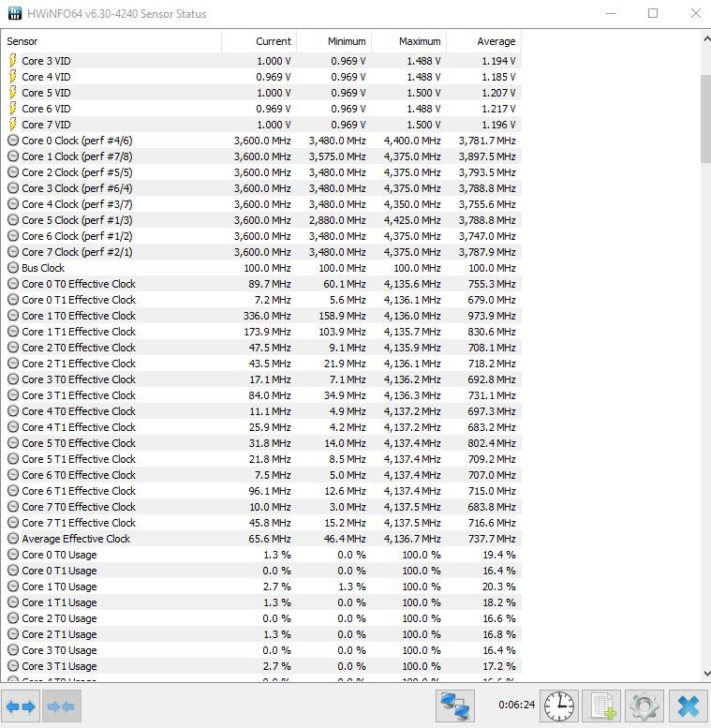This screenshot has width=711, height=728.
Task: Select Core 2 Clock (perf #5/5) row
Action: pyautogui.click(x=261, y=172)
